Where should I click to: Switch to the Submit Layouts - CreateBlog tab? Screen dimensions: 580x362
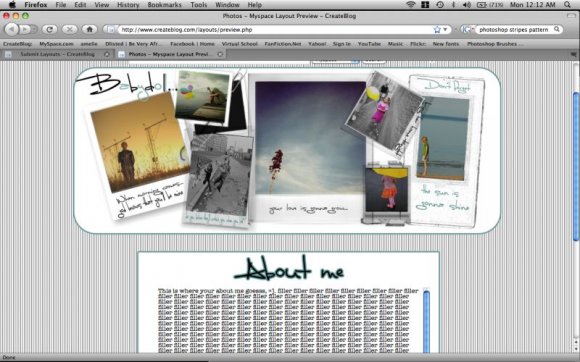click(57, 54)
